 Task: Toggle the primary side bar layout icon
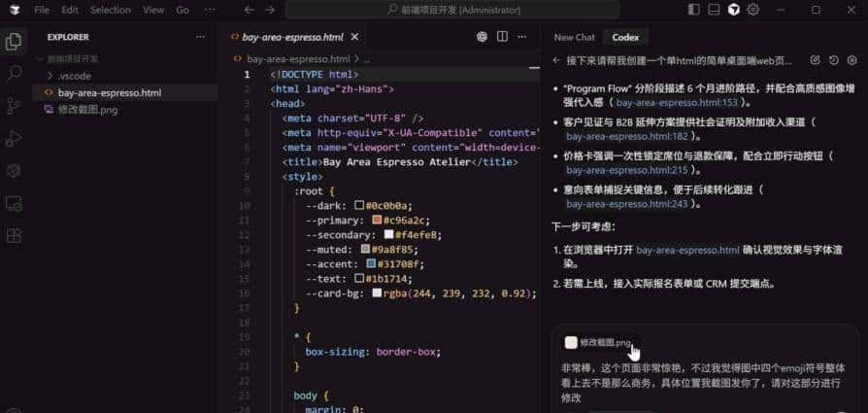693,10
